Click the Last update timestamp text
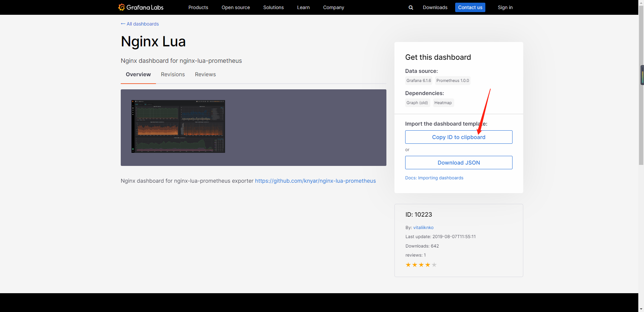 point(440,237)
